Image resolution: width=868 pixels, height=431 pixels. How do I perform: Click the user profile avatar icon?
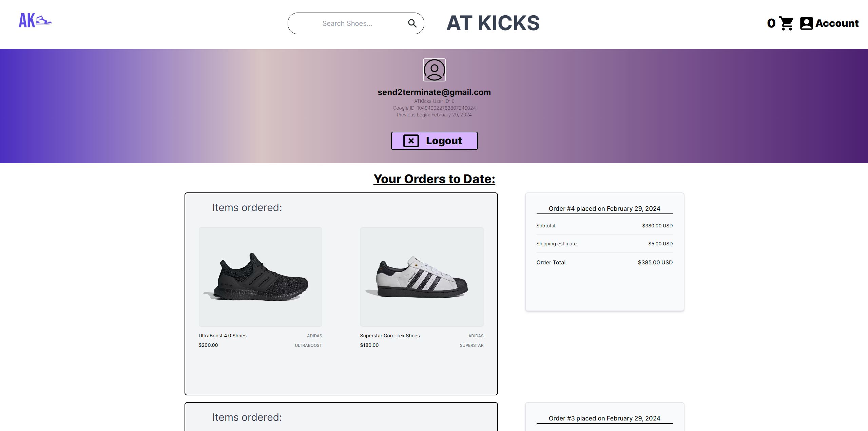(434, 70)
